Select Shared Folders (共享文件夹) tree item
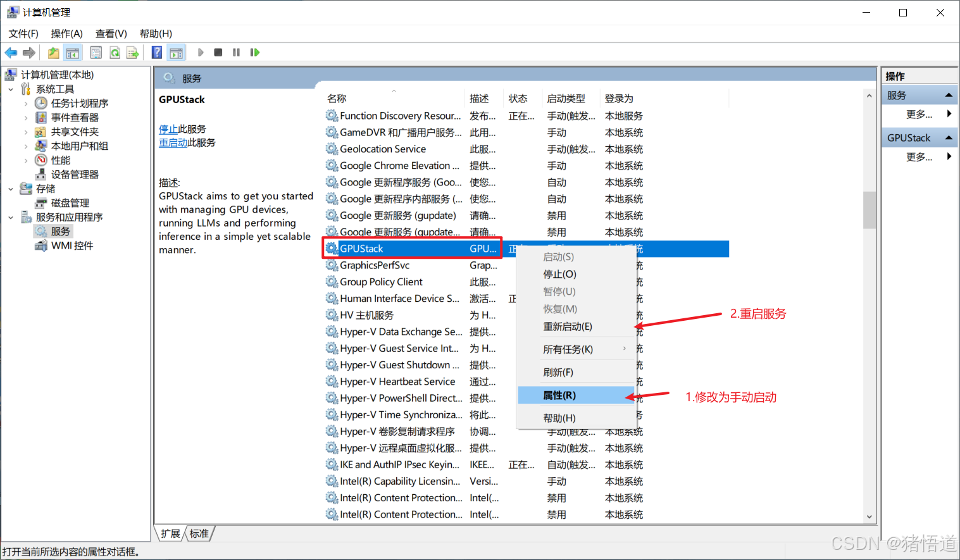 [x=75, y=132]
